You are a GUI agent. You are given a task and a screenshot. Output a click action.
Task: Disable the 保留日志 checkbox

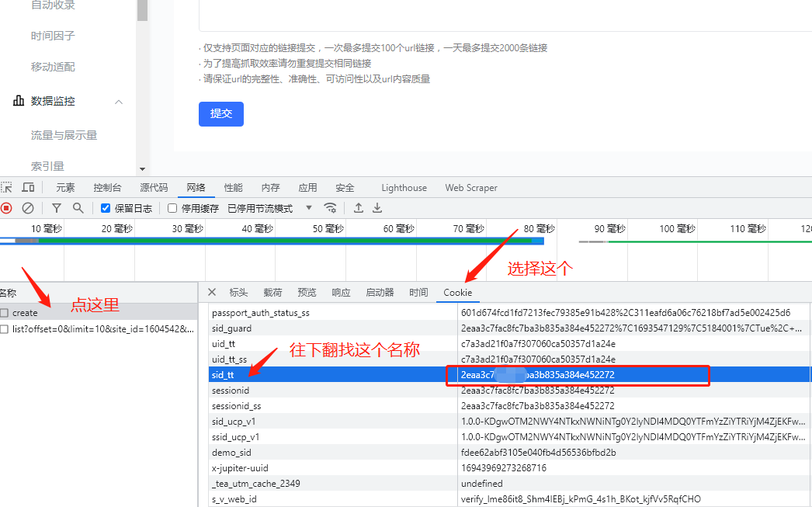(x=105, y=207)
